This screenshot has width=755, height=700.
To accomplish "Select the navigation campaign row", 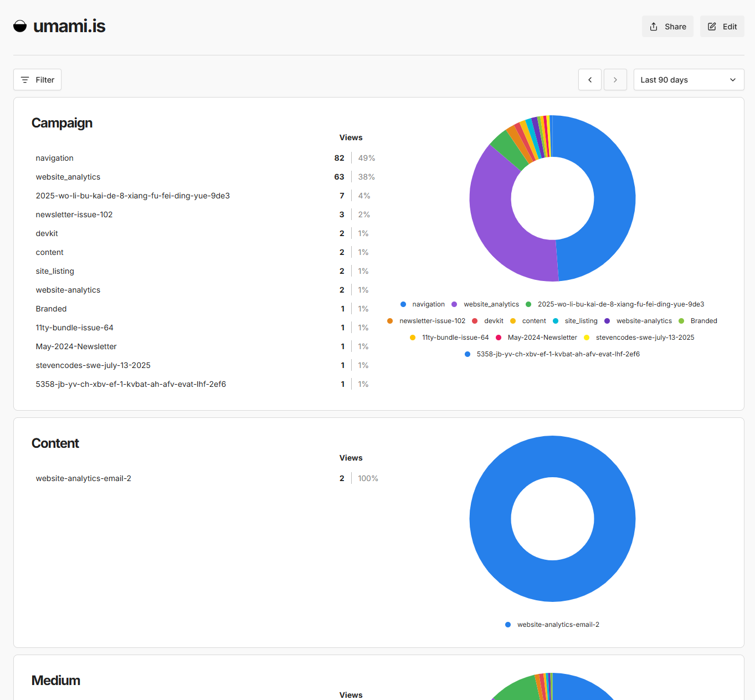I will (x=54, y=158).
